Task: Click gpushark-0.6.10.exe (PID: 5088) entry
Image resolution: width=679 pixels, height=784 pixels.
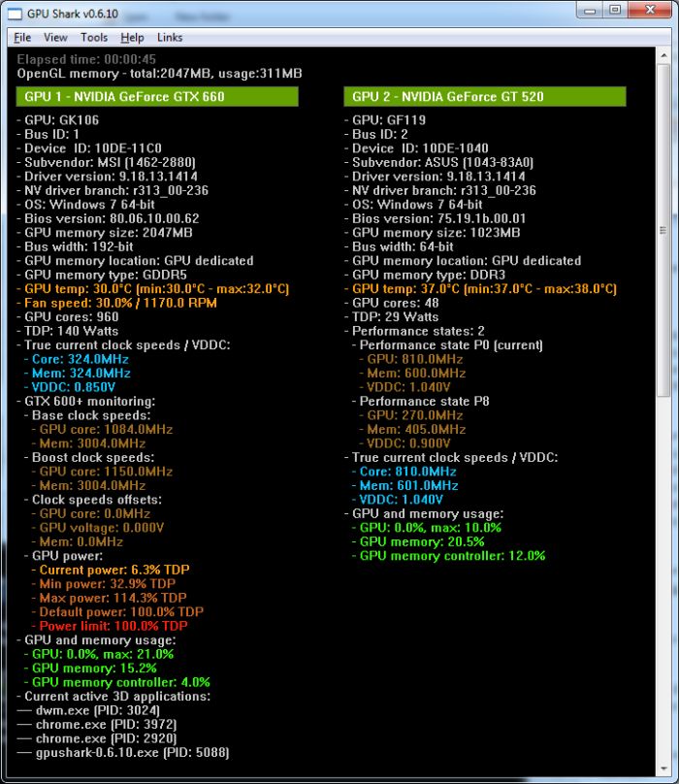Action: 123,753
